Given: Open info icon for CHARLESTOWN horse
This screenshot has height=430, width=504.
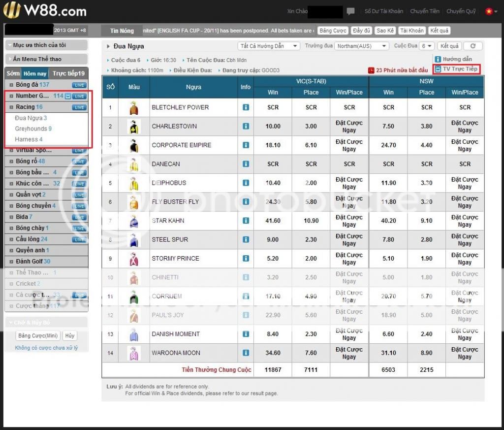Looking at the screenshot, I should (246, 126).
